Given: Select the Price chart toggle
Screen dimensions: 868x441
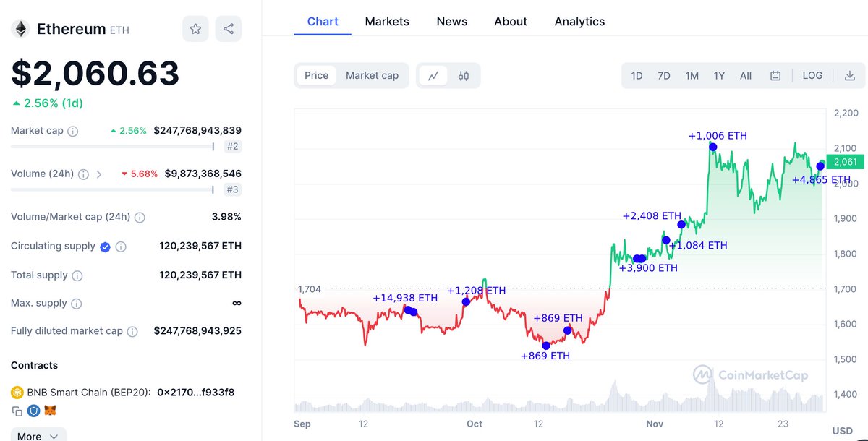Looking at the screenshot, I should 316,75.
